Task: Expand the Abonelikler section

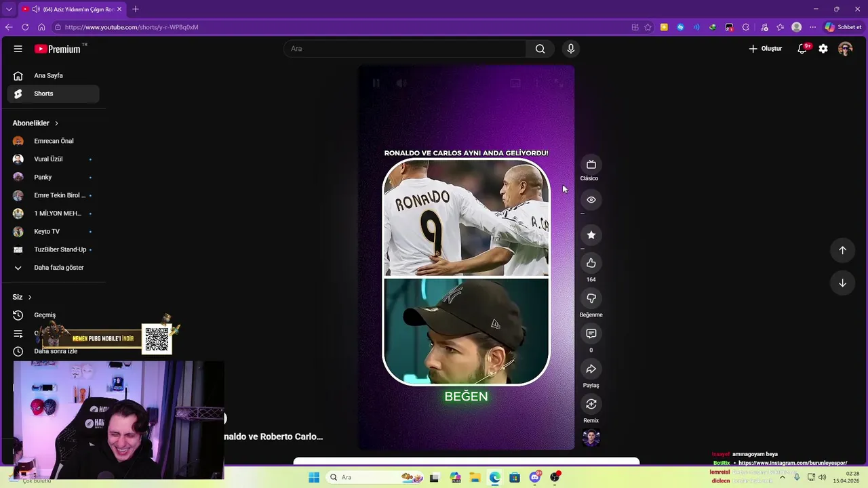Action: [35, 123]
